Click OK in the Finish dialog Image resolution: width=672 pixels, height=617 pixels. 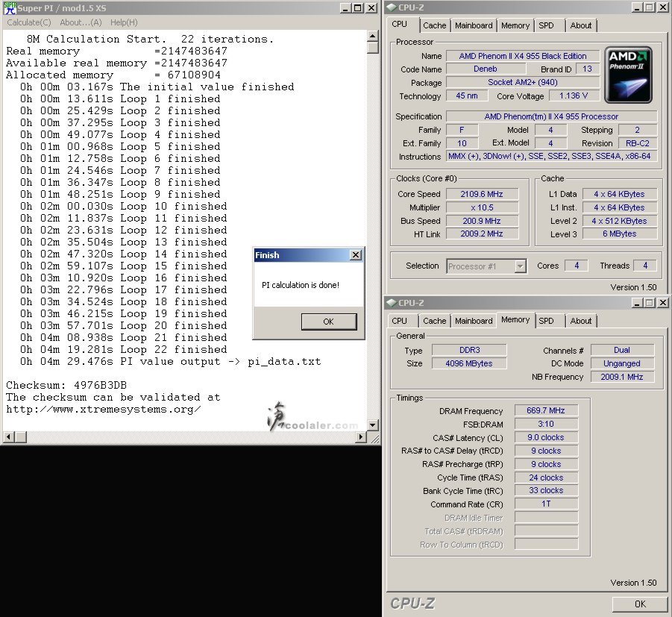(329, 322)
